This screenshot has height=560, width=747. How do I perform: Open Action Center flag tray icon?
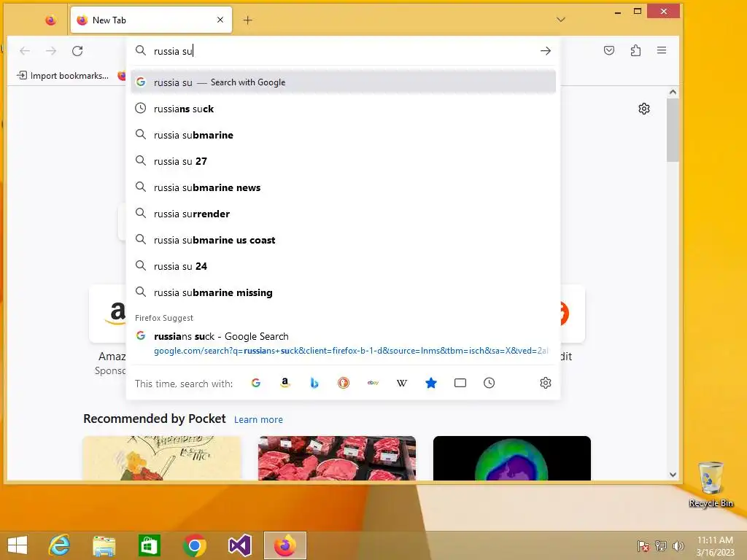pyautogui.click(x=643, y=546)
